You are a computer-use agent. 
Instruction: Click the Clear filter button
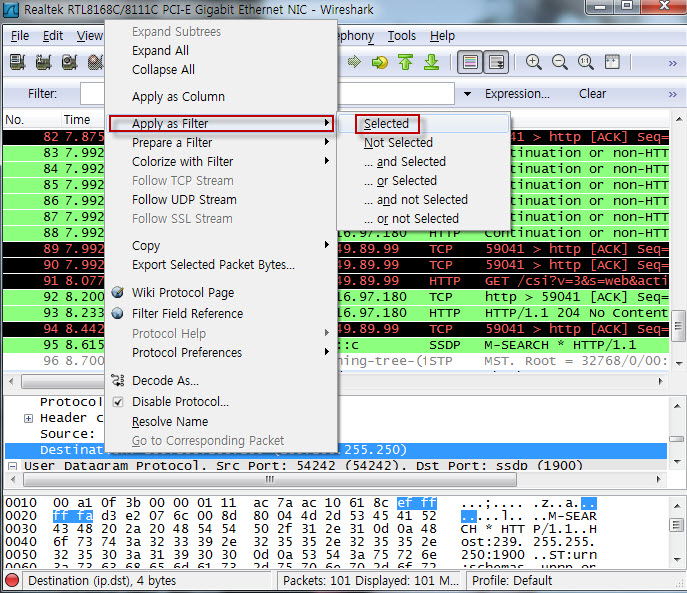click(x=592, y=94)
